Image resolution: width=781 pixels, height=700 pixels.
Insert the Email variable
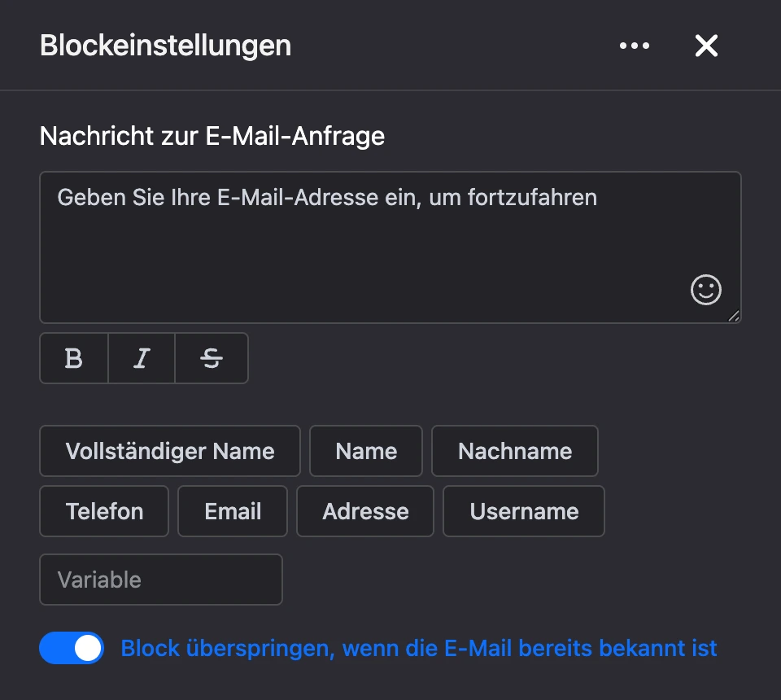[x=233, y=511]
